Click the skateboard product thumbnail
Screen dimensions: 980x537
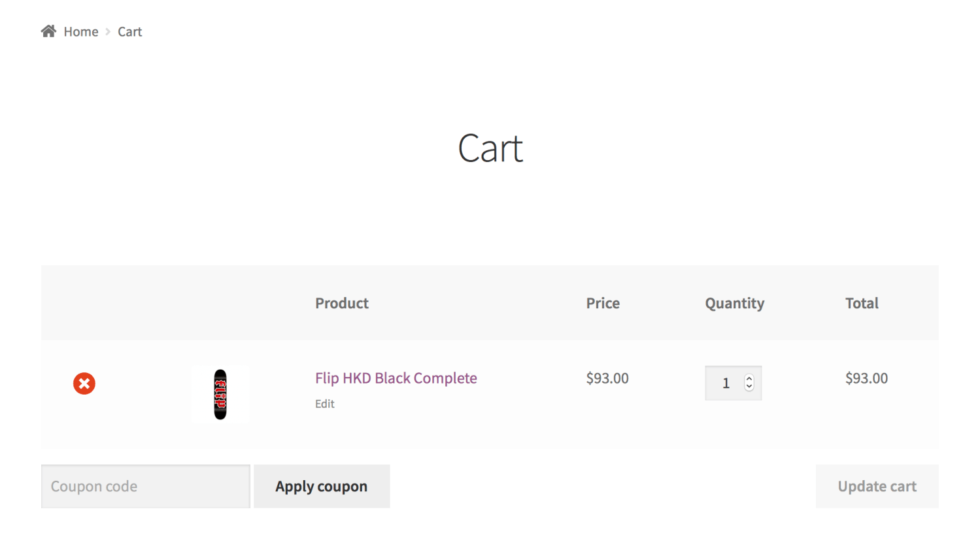[220, 393]
